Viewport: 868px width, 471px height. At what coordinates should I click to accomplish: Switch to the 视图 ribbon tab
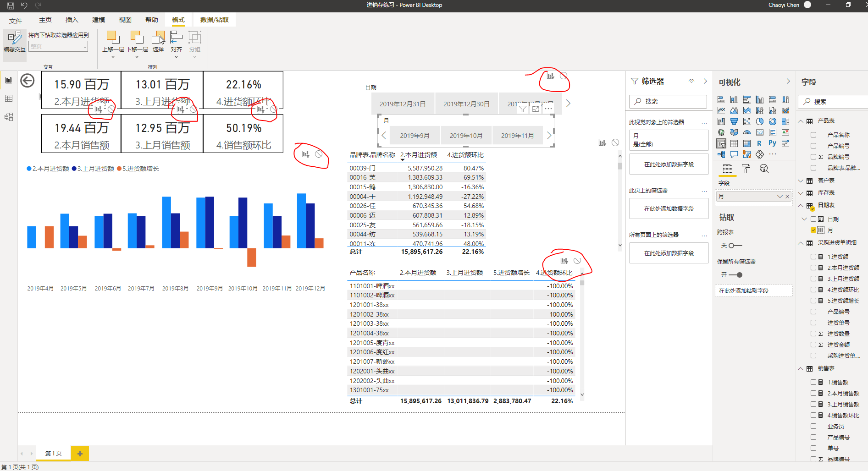tap(125, 20)
